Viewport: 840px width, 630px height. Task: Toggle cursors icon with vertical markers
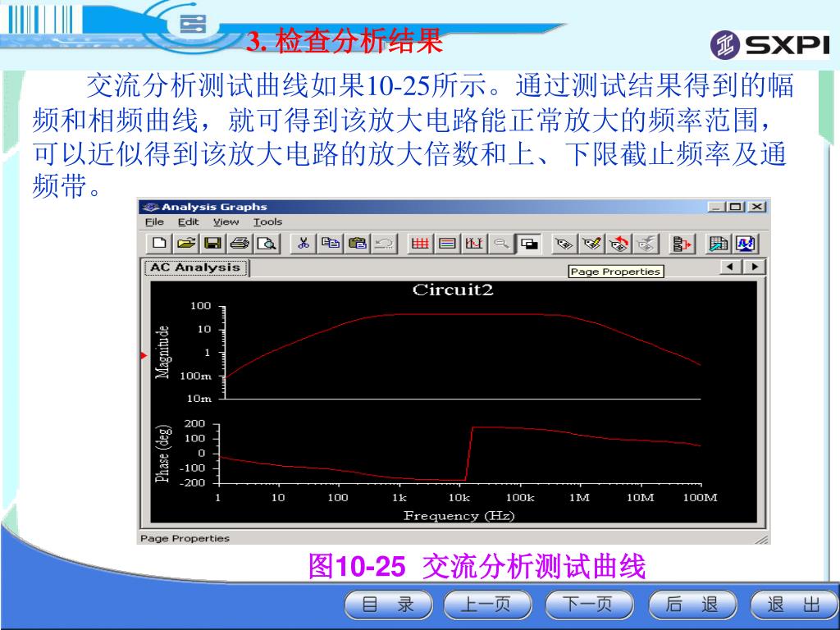coord(474,244)
